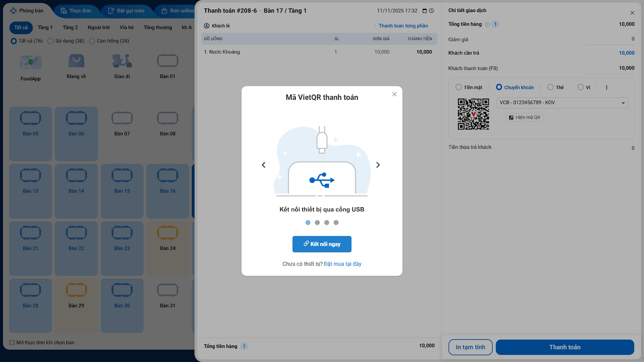The height and width of the screenshot is (362, 644).
Task: Click the Khách thanh toán (F8) amount field
Action: click(610, 68)
